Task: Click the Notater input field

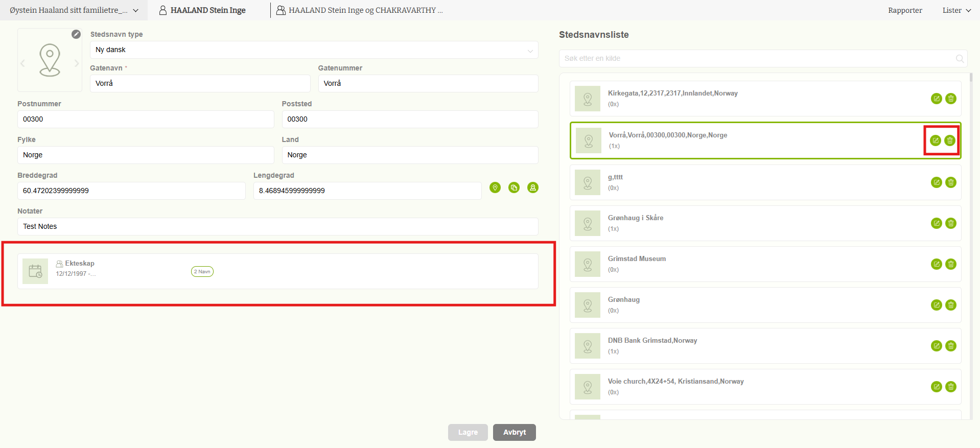Action: point(277,226)
